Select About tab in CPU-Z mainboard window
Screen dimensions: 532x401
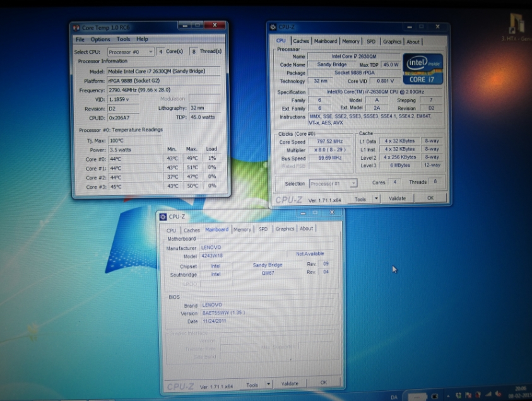click(x=306, y=229)
